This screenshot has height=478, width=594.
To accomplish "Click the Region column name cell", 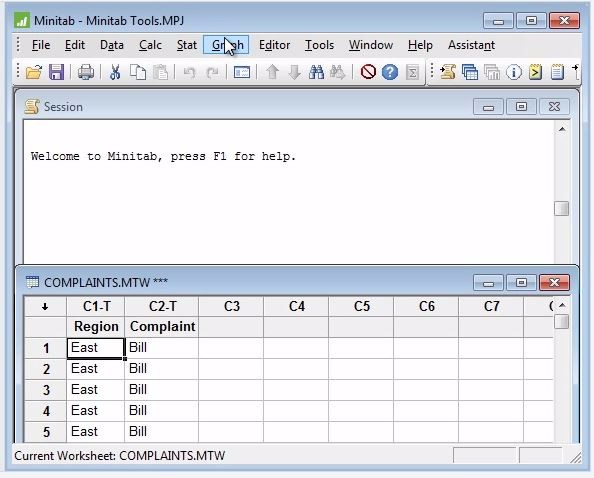I will (96, 326).
